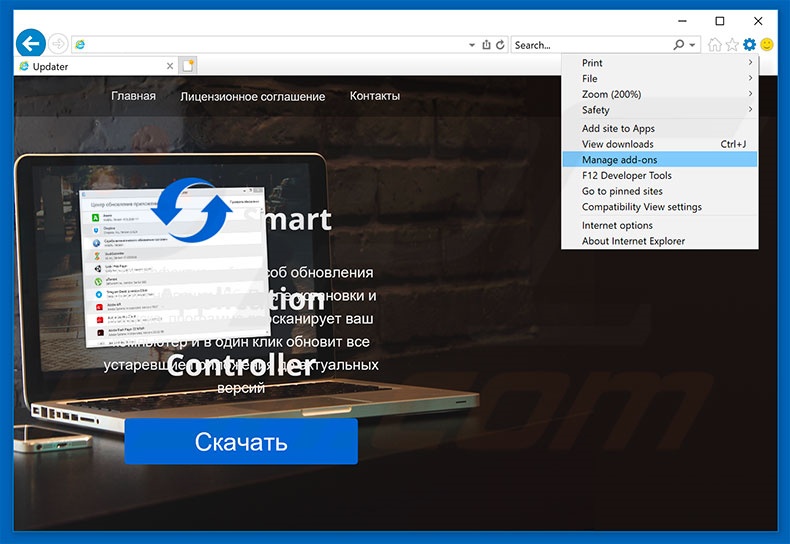The image size is (790, 544).
Task: Click the Forward navigation arrow
Action: 58,44
